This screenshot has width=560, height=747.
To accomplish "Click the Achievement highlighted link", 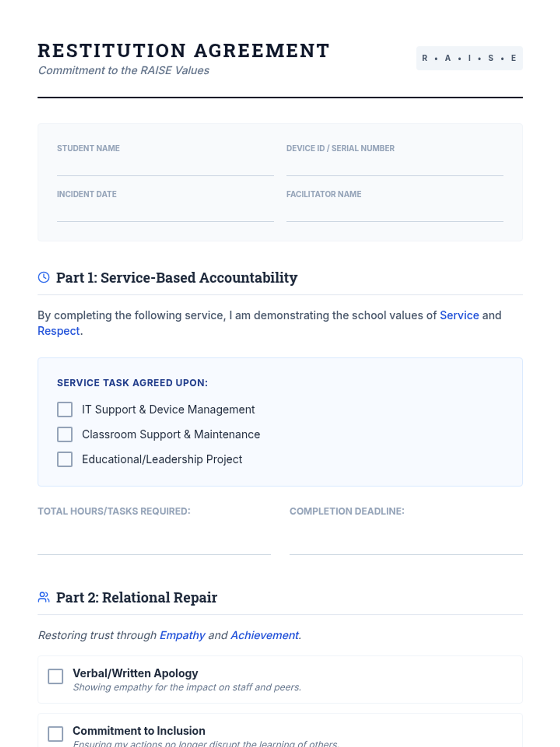I will pyautogui.click(x=265, y=635).
